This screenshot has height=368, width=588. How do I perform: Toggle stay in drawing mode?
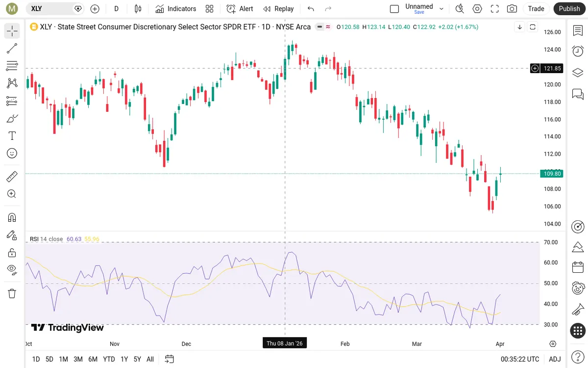[12, 235]
